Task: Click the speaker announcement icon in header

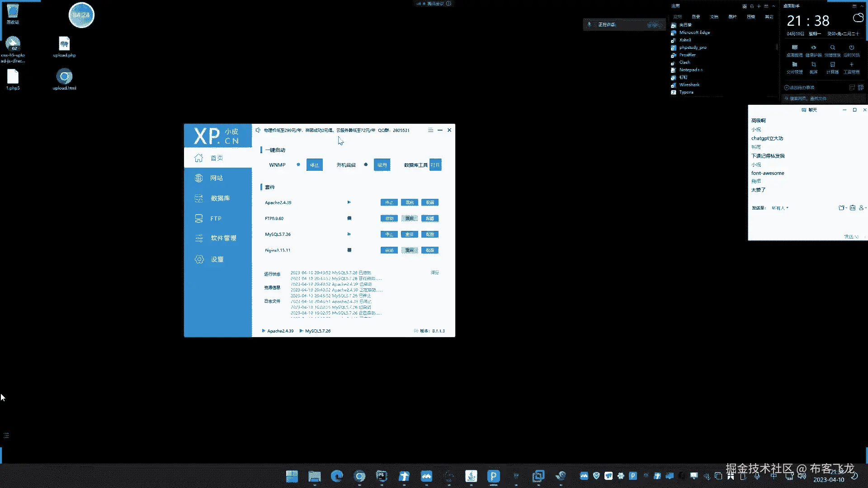Action: tap(258, 130)
